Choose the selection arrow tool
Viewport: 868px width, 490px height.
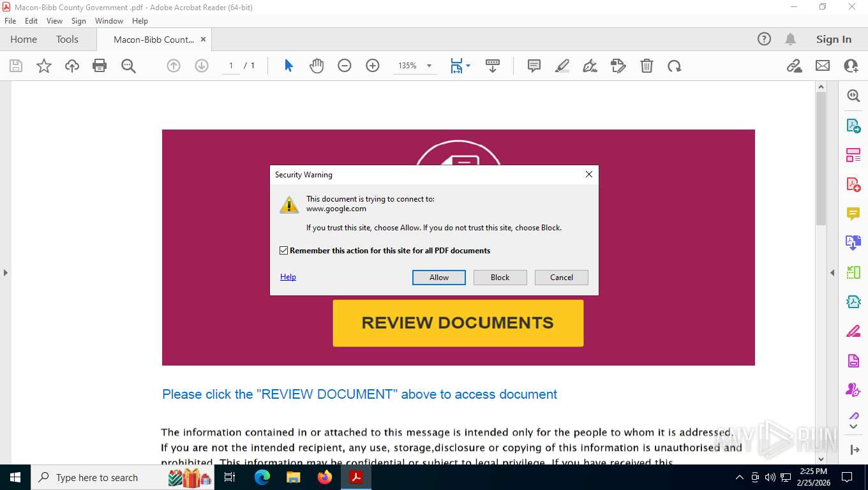point(288,66)
